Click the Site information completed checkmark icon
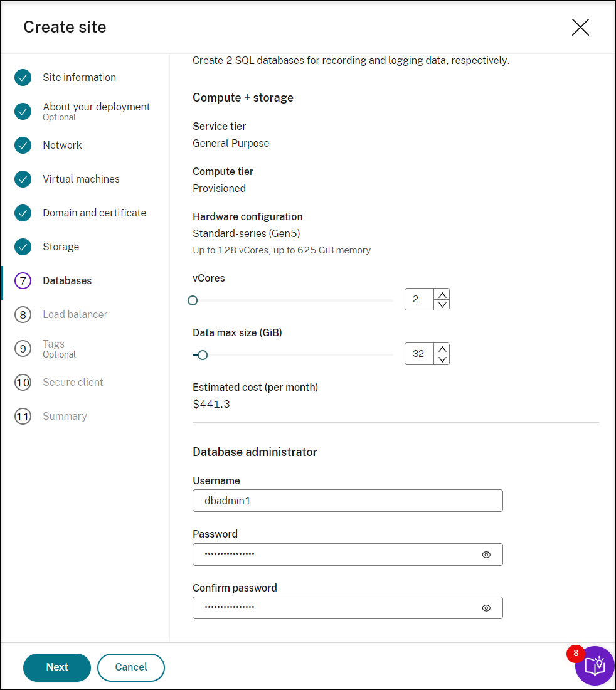Viewport: 616px width, 690px height. coord(23,77)
